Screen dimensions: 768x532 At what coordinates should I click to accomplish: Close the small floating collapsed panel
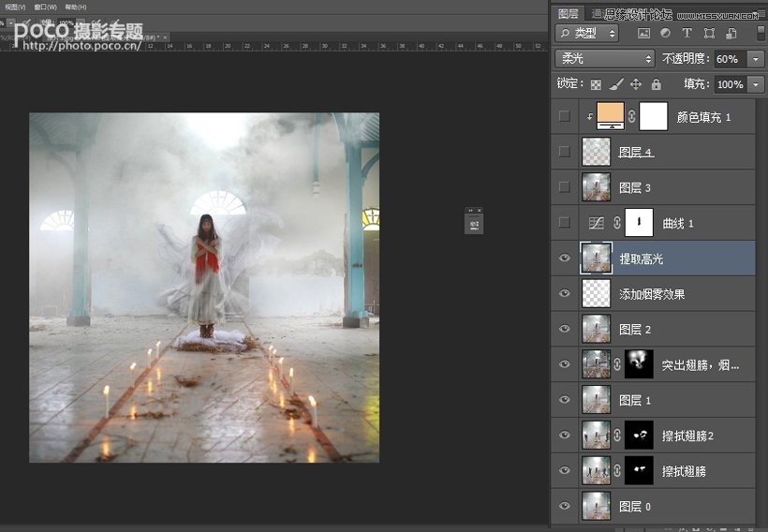tap(479, 210)
